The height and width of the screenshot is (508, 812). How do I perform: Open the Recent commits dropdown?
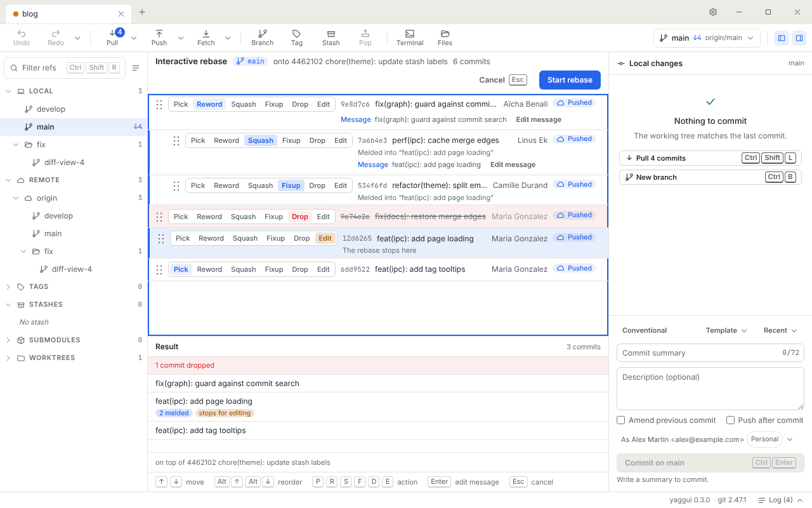(780, 330)
